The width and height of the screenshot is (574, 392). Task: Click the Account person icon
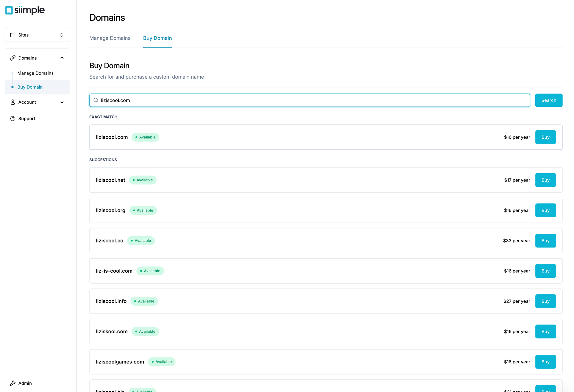(13, 102)
